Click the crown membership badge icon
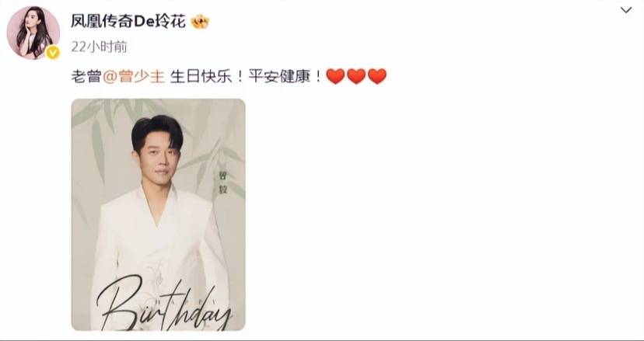This screenshot has height=341, width=644. pyautogui.click(x=201, y=21)
